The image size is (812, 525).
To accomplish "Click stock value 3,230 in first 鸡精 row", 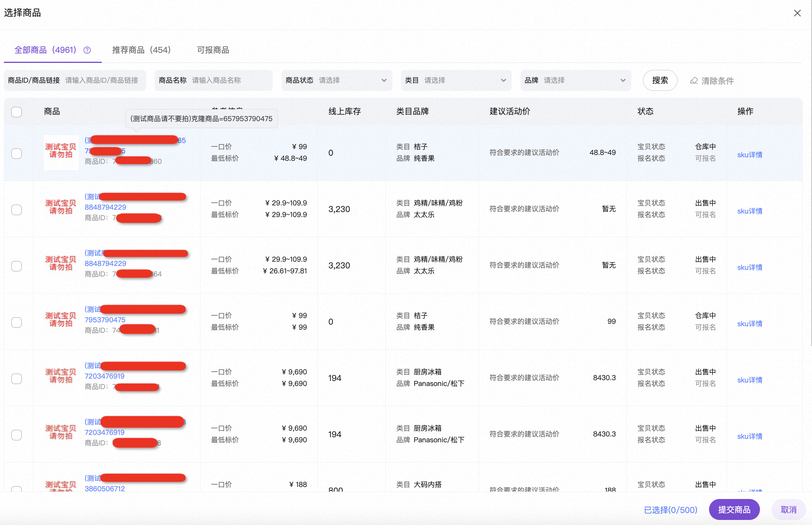I will click(339, 209).
